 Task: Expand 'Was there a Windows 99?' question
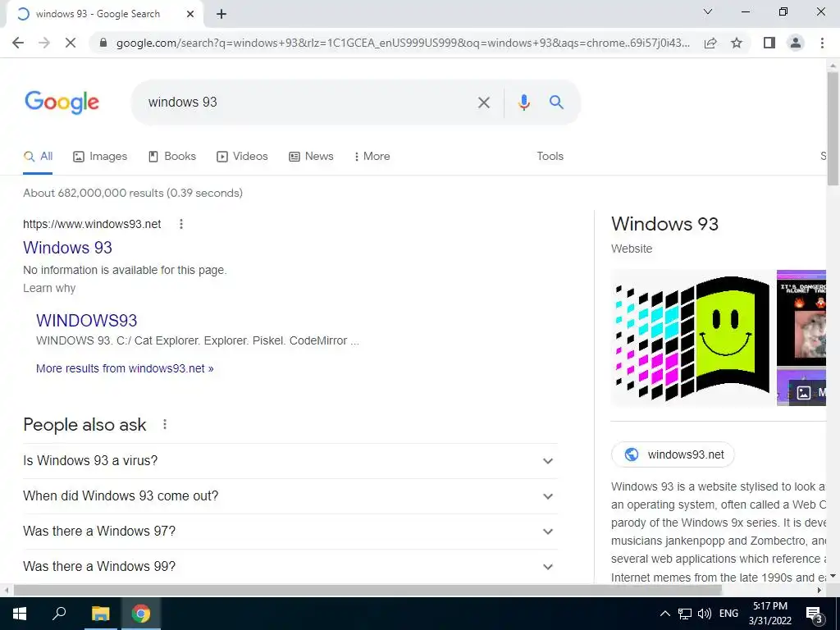(x=290, y=566)
